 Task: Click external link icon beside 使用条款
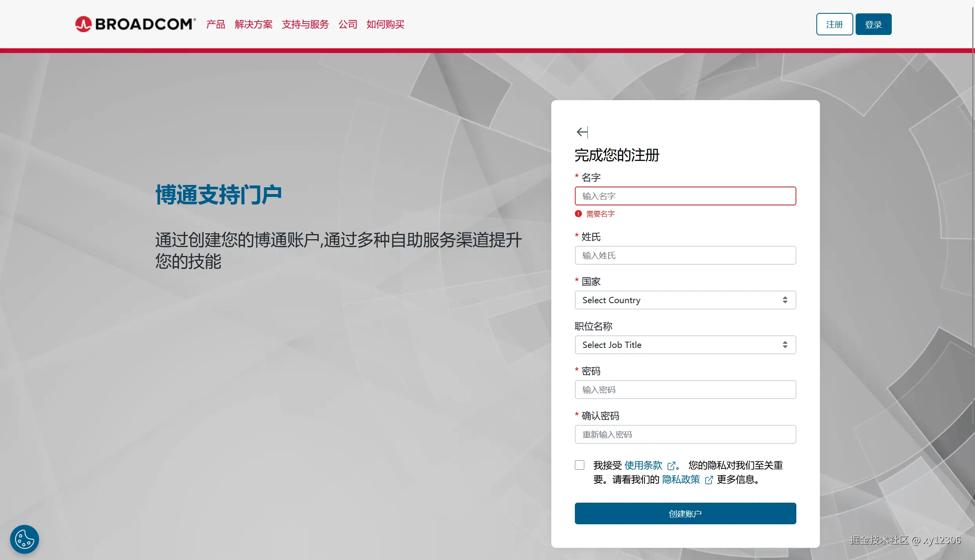671,466
